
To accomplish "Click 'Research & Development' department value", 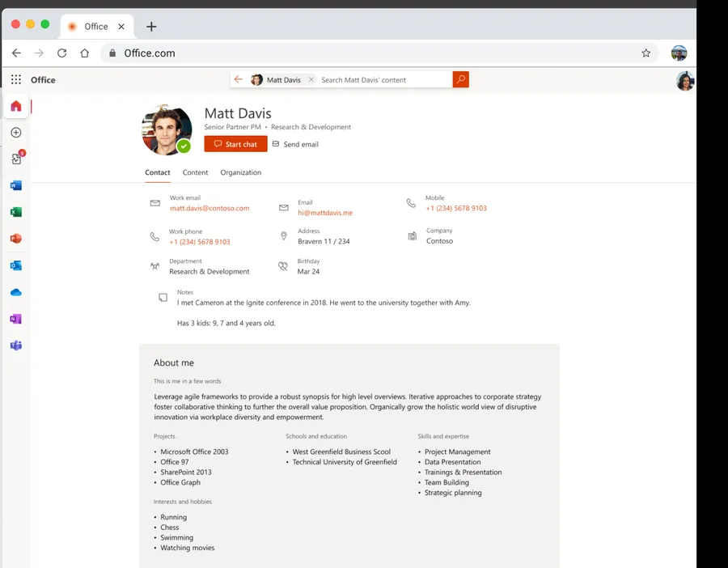I will coord(209,272).
